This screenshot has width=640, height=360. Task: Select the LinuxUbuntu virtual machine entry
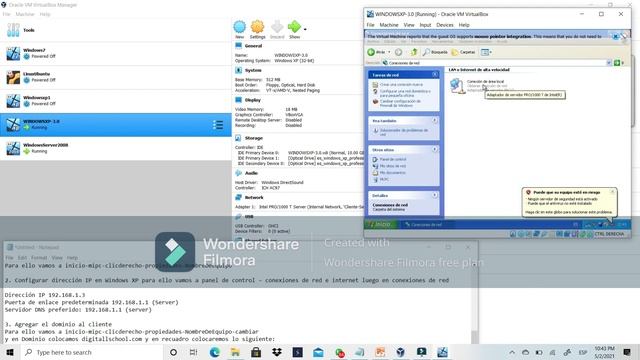[x=116, y=77]
